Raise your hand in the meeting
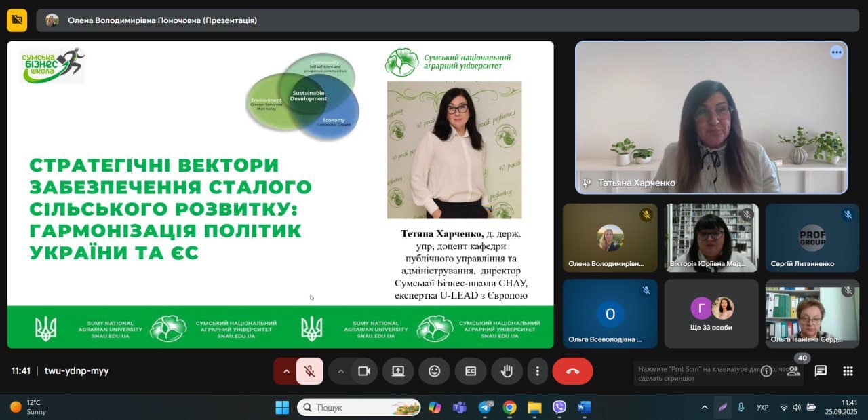The height and width of the screenshot is (420, 868). [x=507, y=371]
